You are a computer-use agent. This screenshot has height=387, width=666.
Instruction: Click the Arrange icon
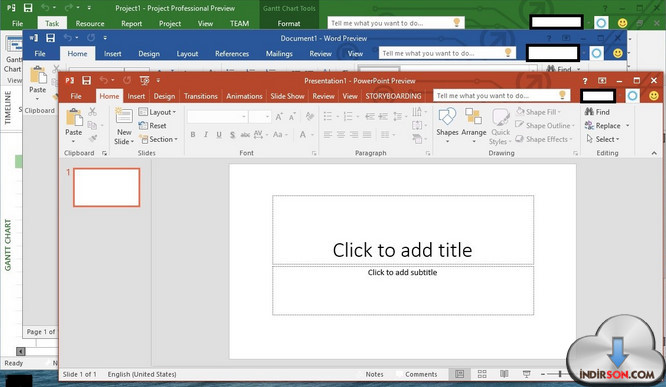coord(473,116)
